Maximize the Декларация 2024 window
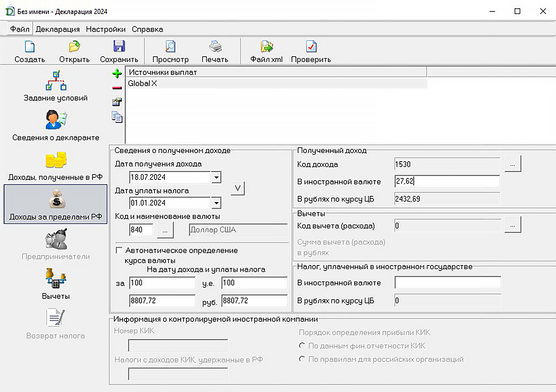556x392 pixels. 517,11
